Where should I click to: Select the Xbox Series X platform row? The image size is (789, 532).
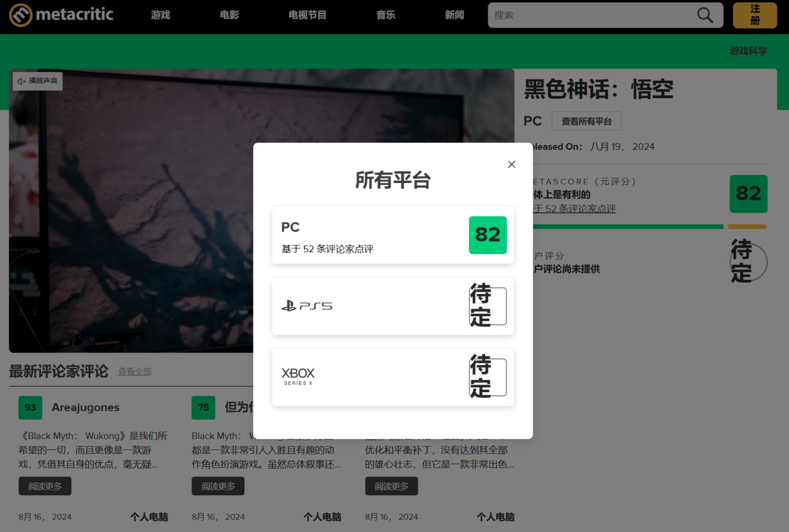(393, 377)
